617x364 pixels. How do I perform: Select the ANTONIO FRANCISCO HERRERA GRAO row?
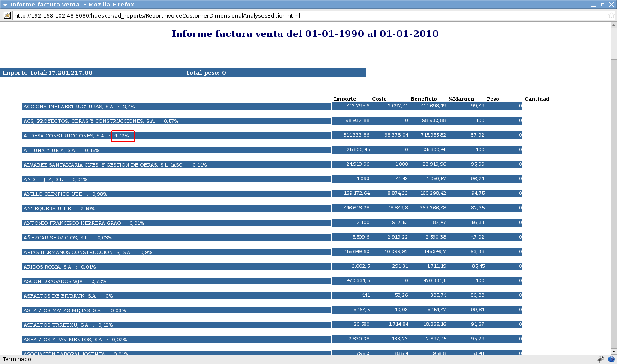click(x=177, y=223)
